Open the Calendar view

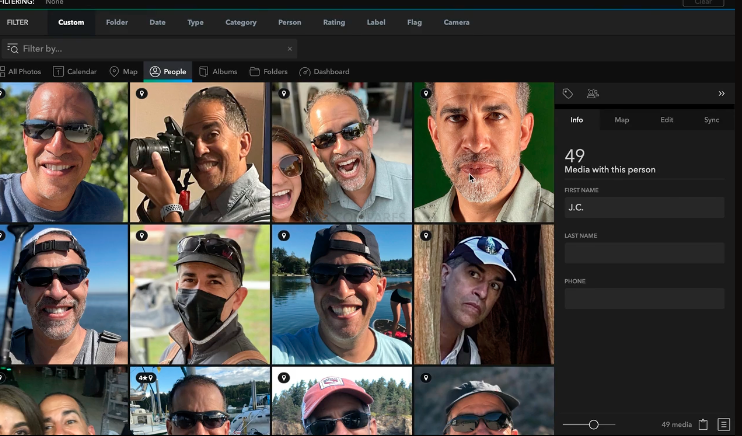(x=75, y=72)
